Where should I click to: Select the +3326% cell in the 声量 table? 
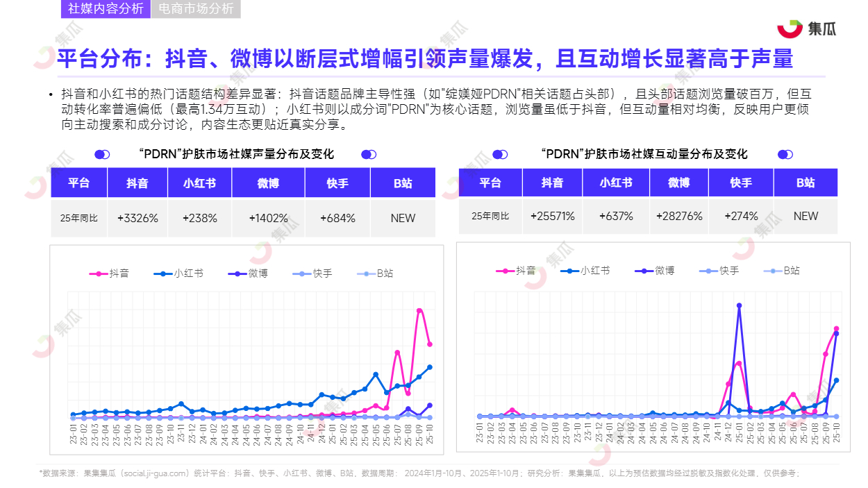[x=137, y=218]
